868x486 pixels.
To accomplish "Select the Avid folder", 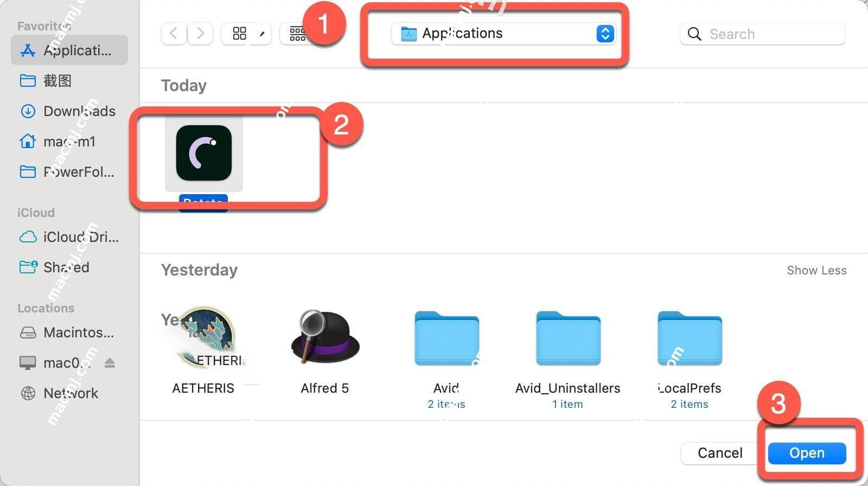I will click(446, 338).
